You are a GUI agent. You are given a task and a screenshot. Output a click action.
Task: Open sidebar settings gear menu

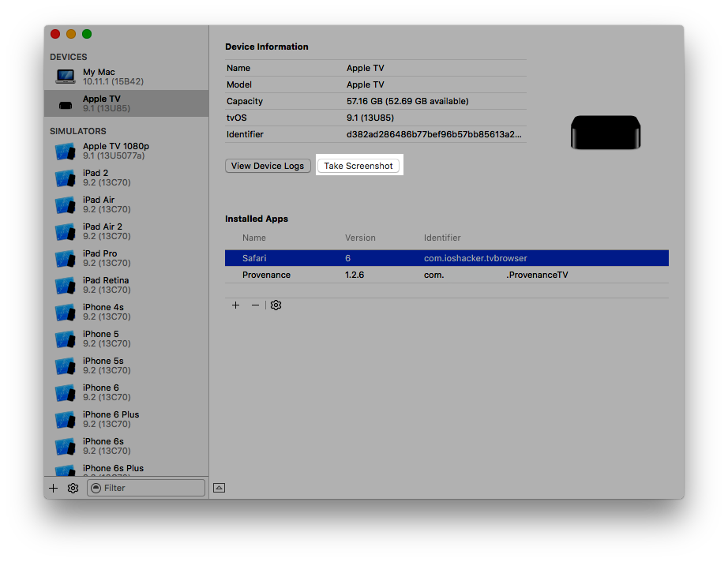point(73,489)
